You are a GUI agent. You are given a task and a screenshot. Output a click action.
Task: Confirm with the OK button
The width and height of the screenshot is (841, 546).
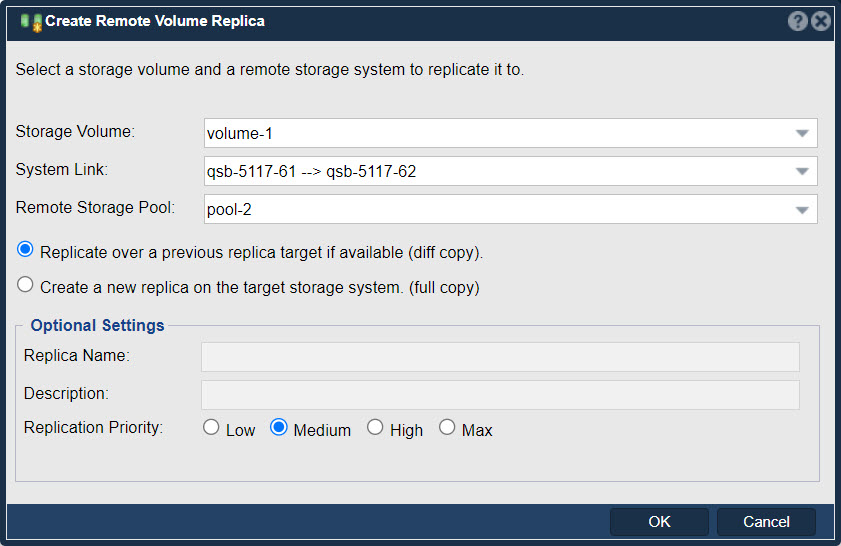click(659, 522)
